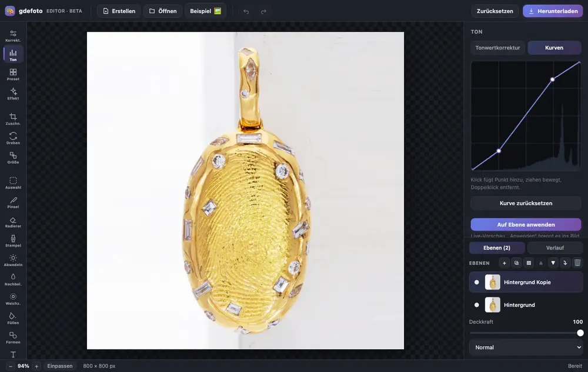
Task: Select the Nachbel. burn tool
Action: click(13, 280)
